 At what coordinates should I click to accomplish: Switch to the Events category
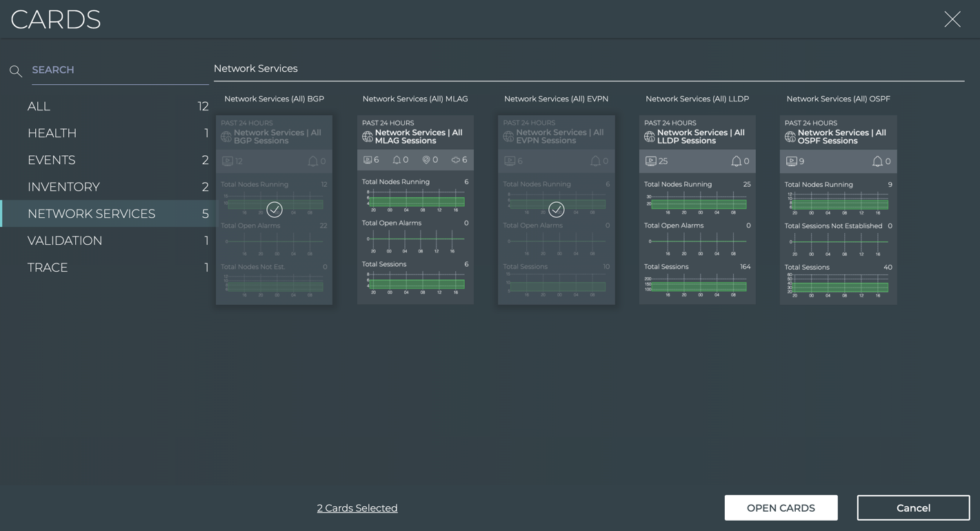point(52,160)
